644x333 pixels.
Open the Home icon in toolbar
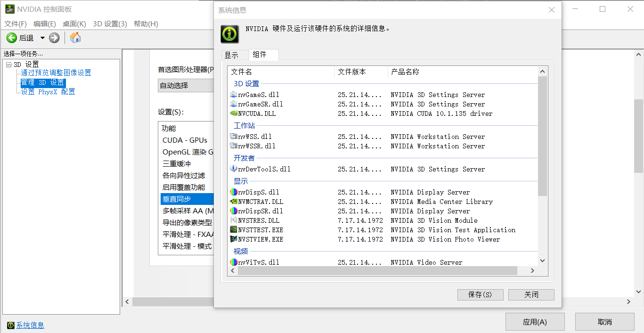pyautogui.click(x=75, y=38)
